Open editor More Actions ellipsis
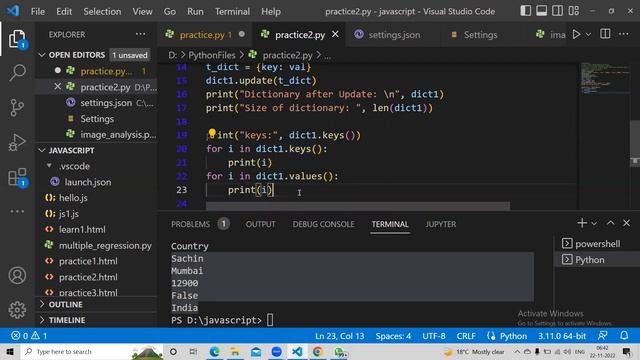 tap(624, 34)
